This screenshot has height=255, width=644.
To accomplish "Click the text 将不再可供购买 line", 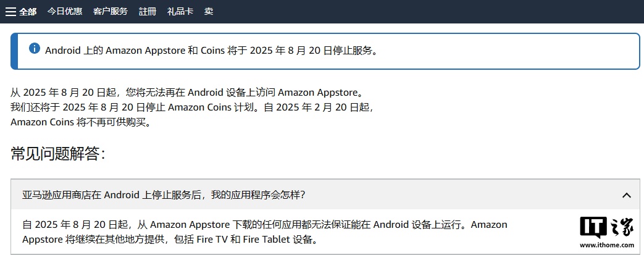I will pos(80,122).
